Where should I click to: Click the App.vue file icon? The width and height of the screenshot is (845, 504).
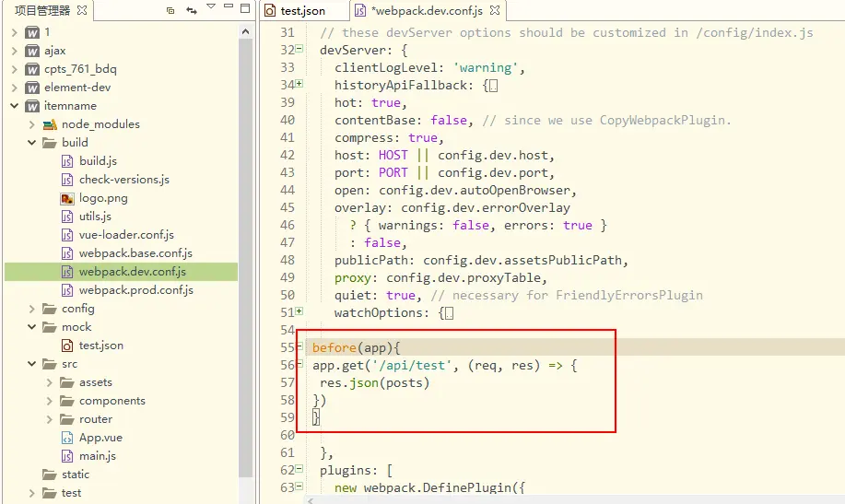point(67,438)
